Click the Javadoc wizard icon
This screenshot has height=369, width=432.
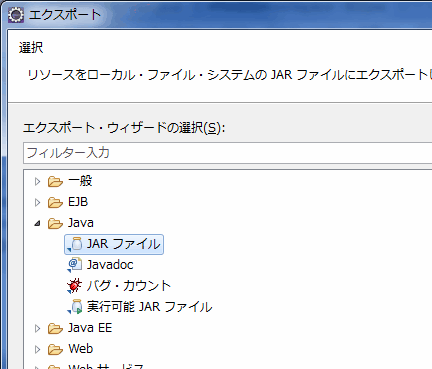pyautogui.click(x=75, y=265)
